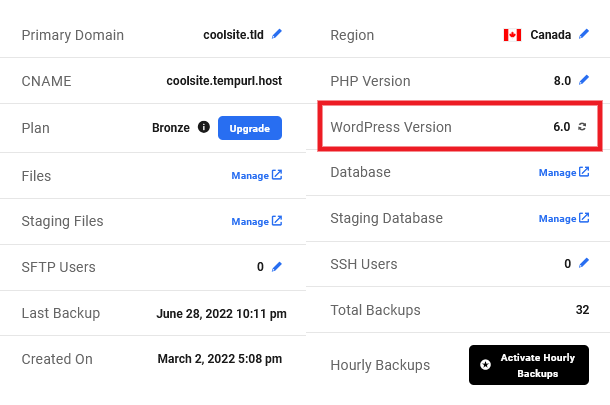Open Files Manage link

pyautogui.click(x=257, y=175)
